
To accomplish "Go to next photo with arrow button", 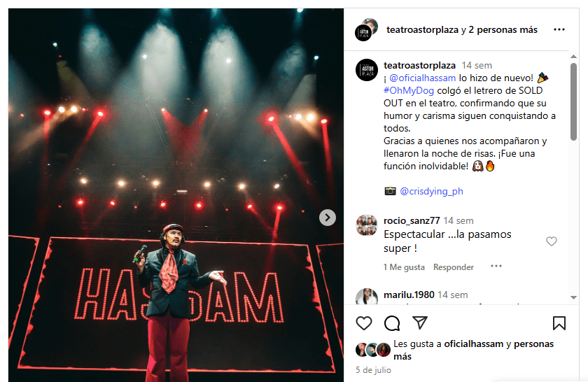I will (x=328, y=218).
